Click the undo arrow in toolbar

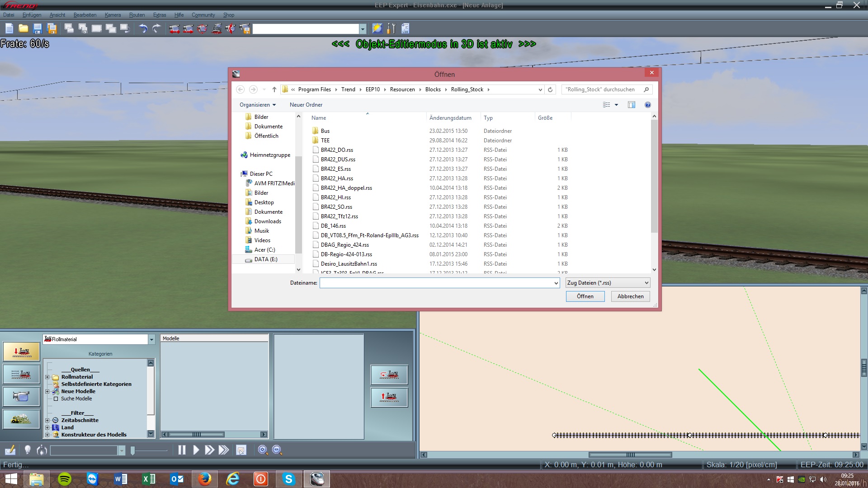click(143, 28)
